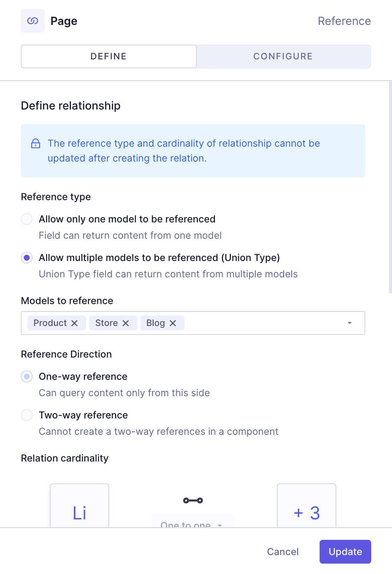Remove the Store model chip
This screenshot has height=574, width=392.
[126, 323]
